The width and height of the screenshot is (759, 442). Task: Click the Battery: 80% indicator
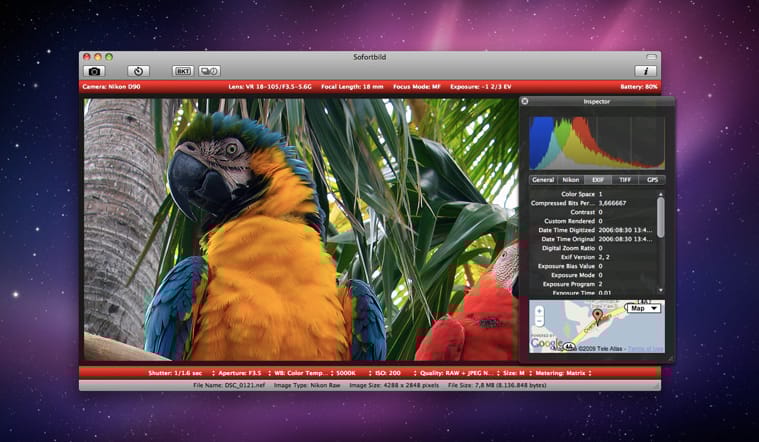[x=639, y=87]
